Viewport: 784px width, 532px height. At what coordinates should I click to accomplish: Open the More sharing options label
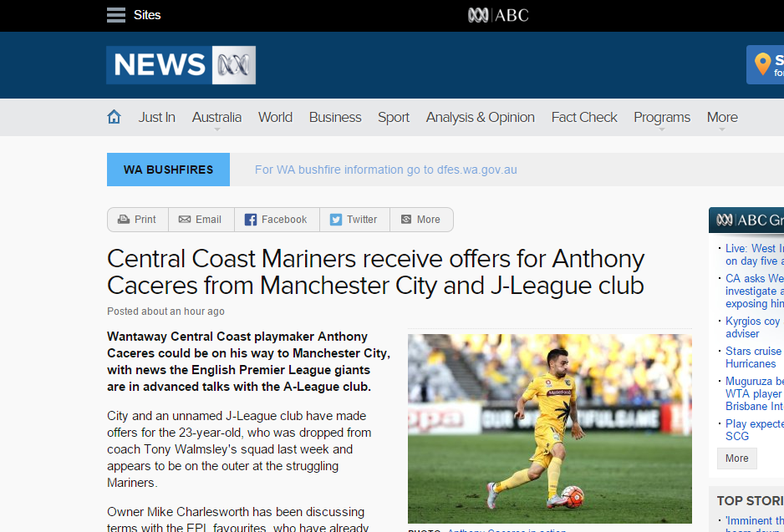pyautogui.click(x=429, y=220)
